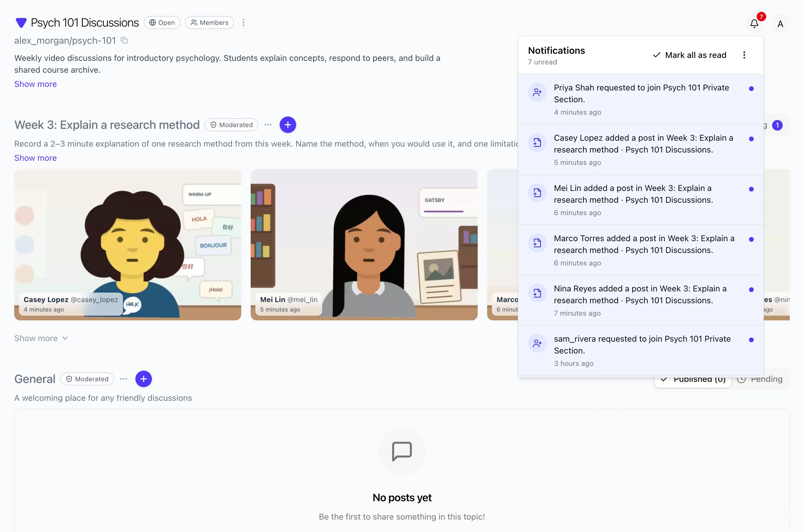Click Mei Lin @mei_lin name label

pyautogui.click(x=289, y=300)
